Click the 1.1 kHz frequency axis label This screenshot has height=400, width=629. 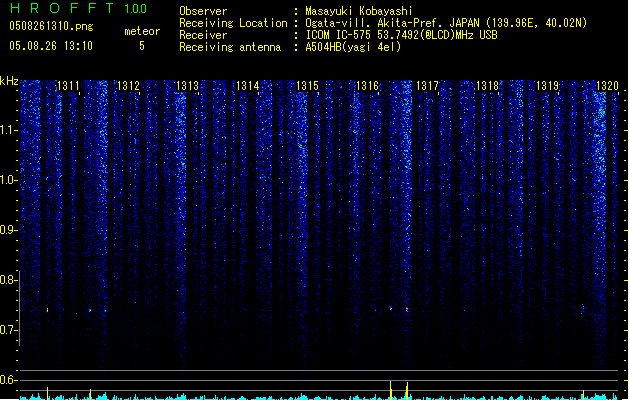[x=8, y=130]
